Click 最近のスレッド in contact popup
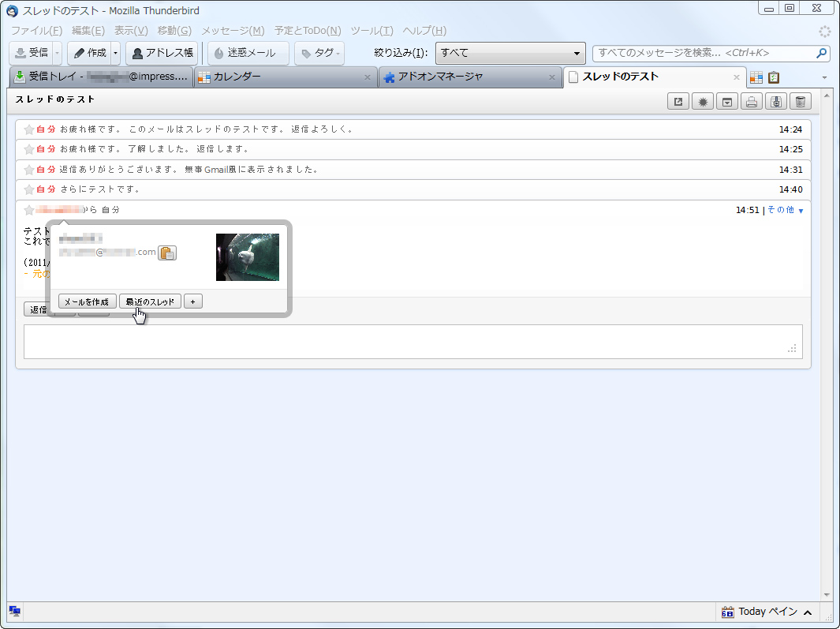840x629 pixels. click(150, 301)
